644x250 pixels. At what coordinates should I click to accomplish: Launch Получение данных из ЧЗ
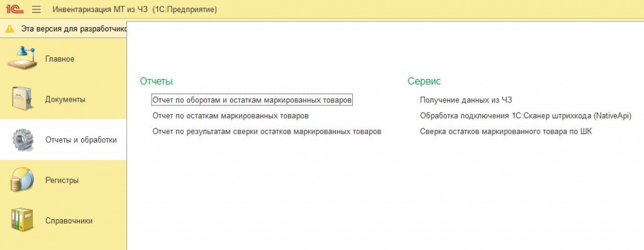pos(466,100)
